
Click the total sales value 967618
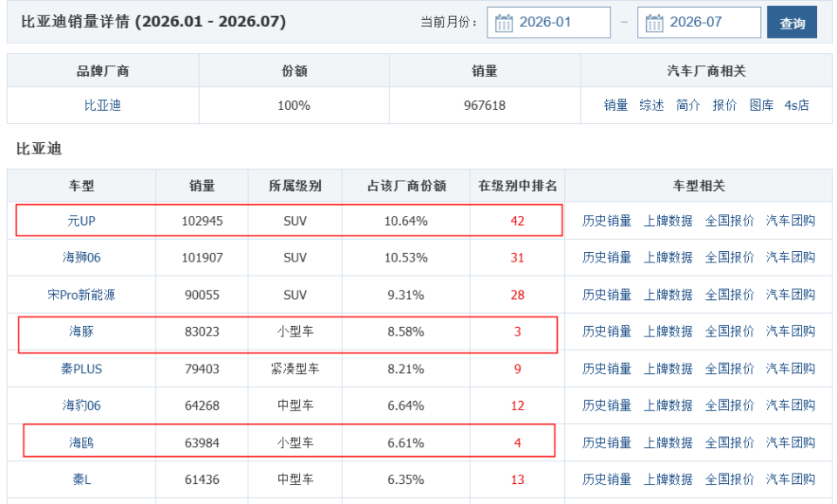tap(485, 106)
